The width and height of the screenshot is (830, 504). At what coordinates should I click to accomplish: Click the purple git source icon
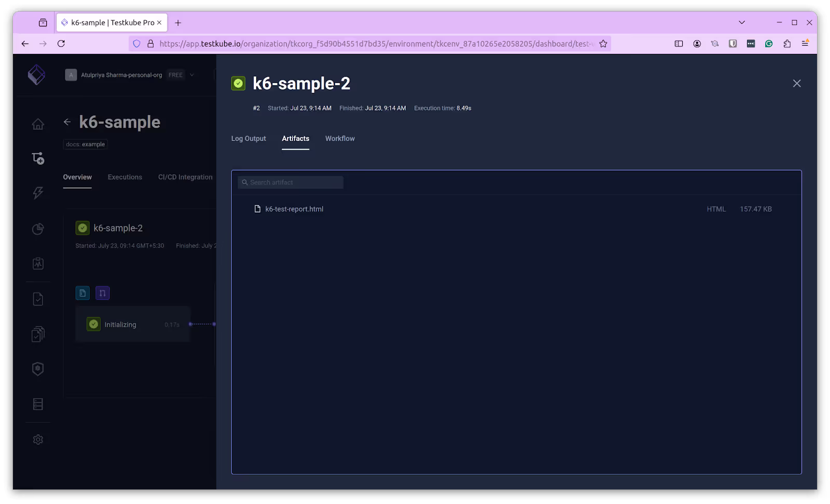102,293
